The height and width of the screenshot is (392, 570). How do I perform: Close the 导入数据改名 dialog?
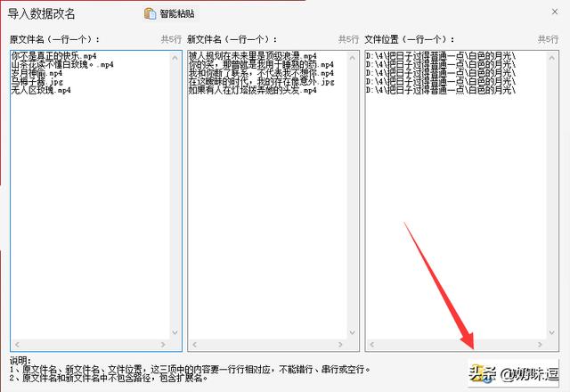tap(555, 12)
